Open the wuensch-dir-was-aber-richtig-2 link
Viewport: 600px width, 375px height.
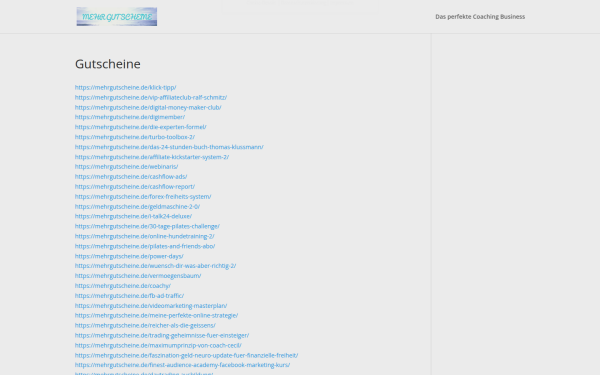(x=155, y=266)
